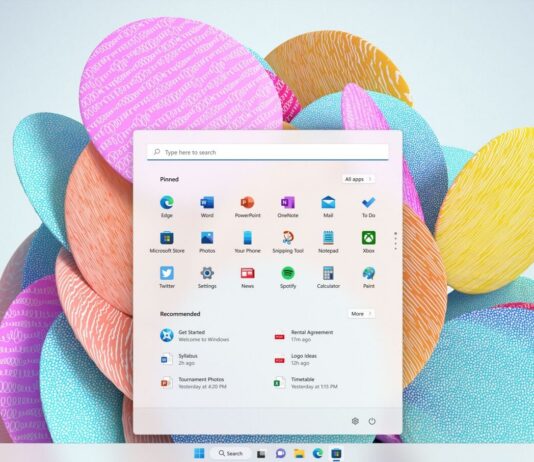Open the Calculator app

click(x=328, y=277)
